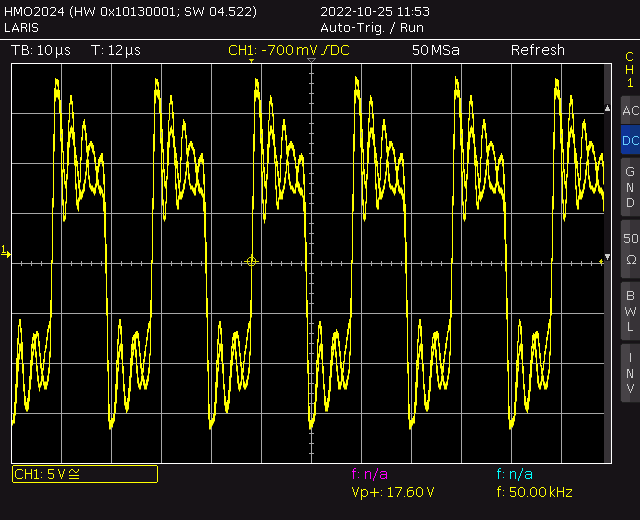Select AC coupling in side menu
640x520 pixels.
[630, 110]
